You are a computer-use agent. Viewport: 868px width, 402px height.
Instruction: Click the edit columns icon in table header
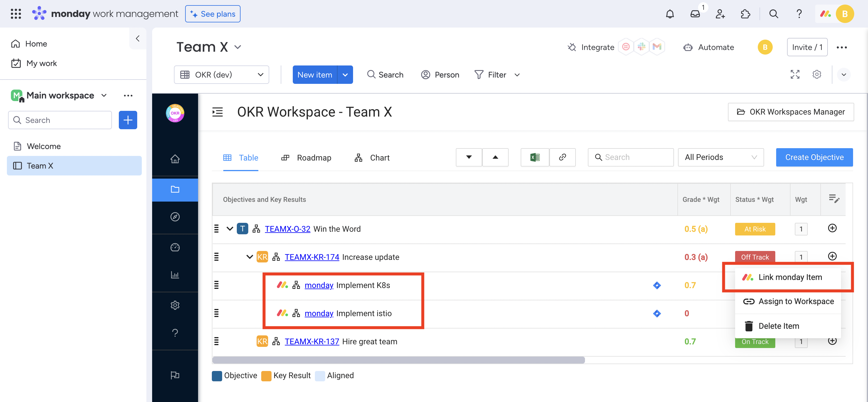[834, 199]
